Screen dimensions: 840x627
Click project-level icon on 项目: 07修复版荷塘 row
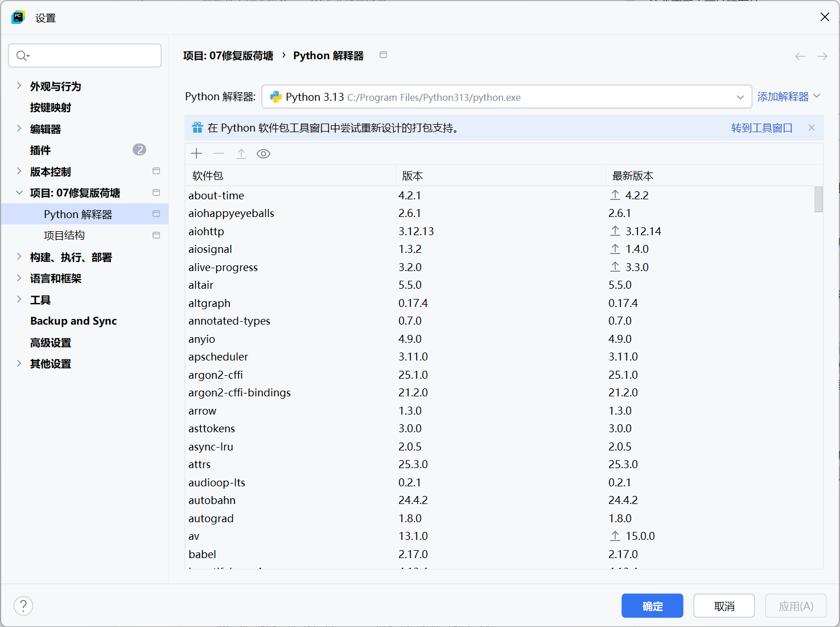157,192
